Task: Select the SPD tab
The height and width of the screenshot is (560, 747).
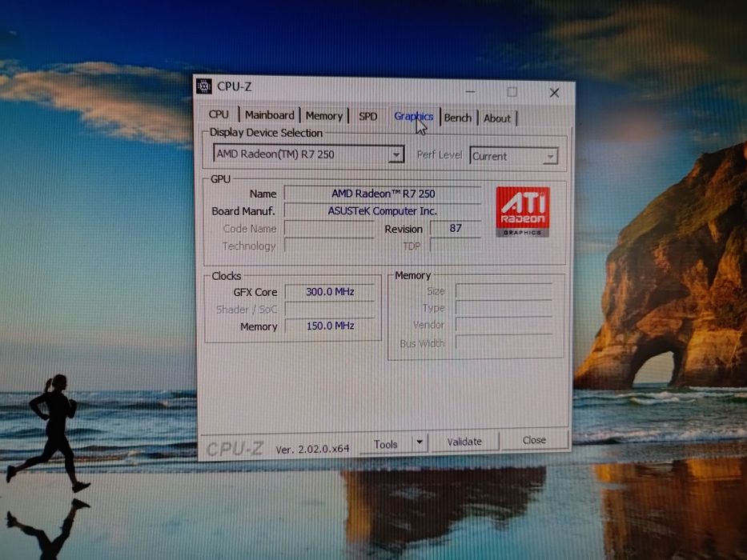Action: point(367,116)
